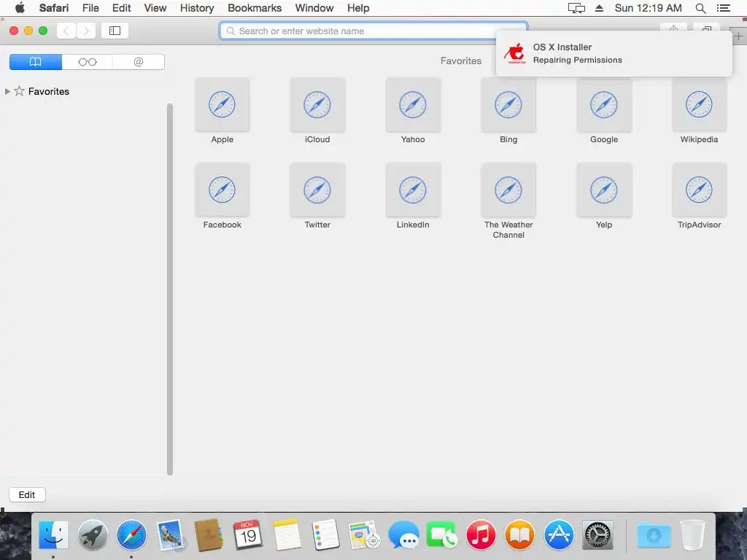Open The Weather Channel favorite

(x=508, y=190)
